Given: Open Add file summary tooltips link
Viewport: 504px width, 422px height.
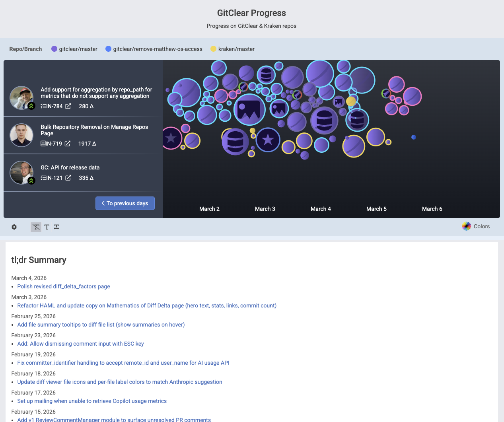Looking at the screenshot, I should [101, 325].
